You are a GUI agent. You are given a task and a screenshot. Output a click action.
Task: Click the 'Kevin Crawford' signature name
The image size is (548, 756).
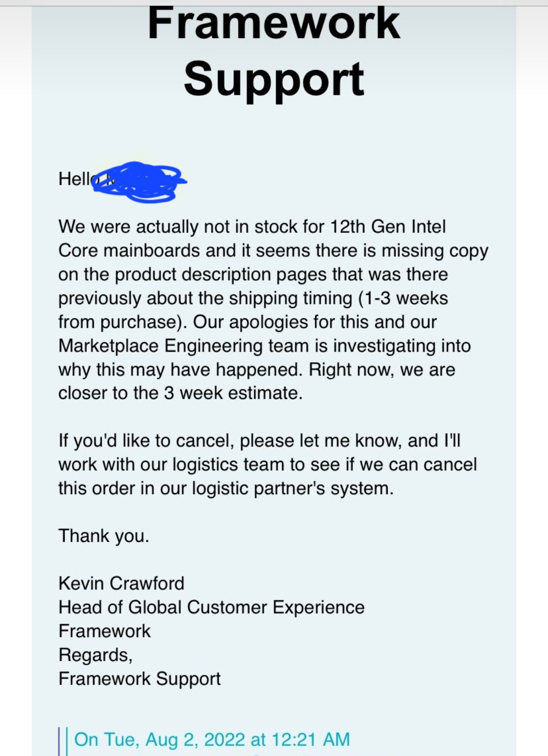point(121,583)
